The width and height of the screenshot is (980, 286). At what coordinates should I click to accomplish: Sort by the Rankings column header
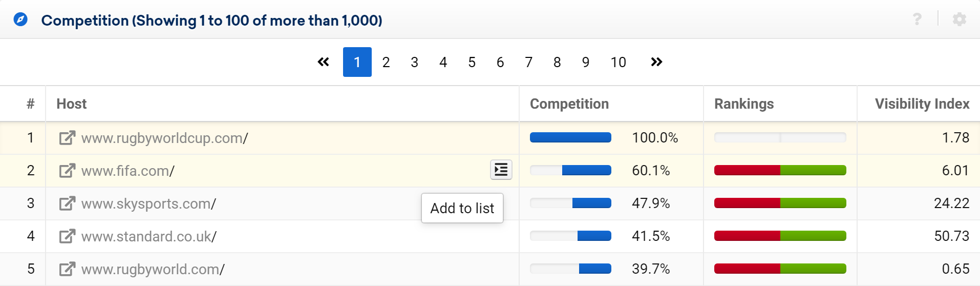744,104
